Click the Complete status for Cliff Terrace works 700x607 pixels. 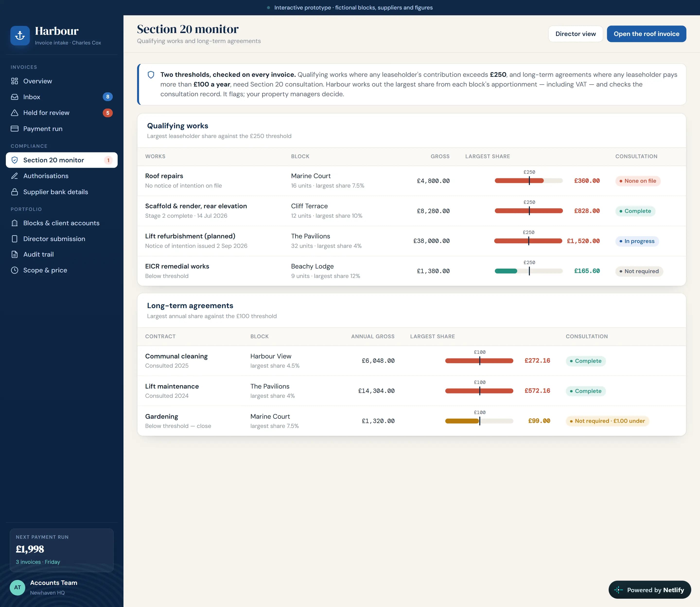pyautogui.click(x=635, y=211)
